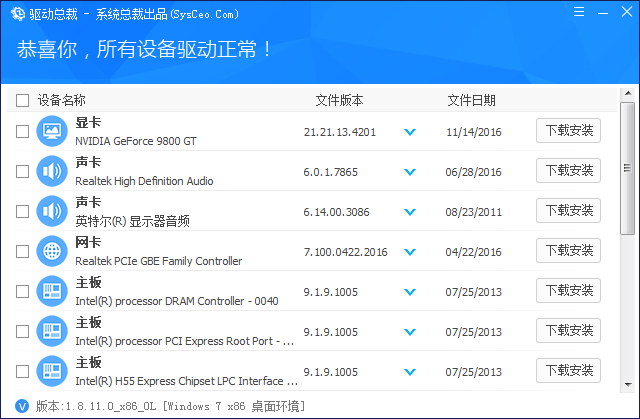Image resolution: width=640 pixels, height=419 pixels.
Task: Click the 文件日期 column header
Action: point(471,100)
